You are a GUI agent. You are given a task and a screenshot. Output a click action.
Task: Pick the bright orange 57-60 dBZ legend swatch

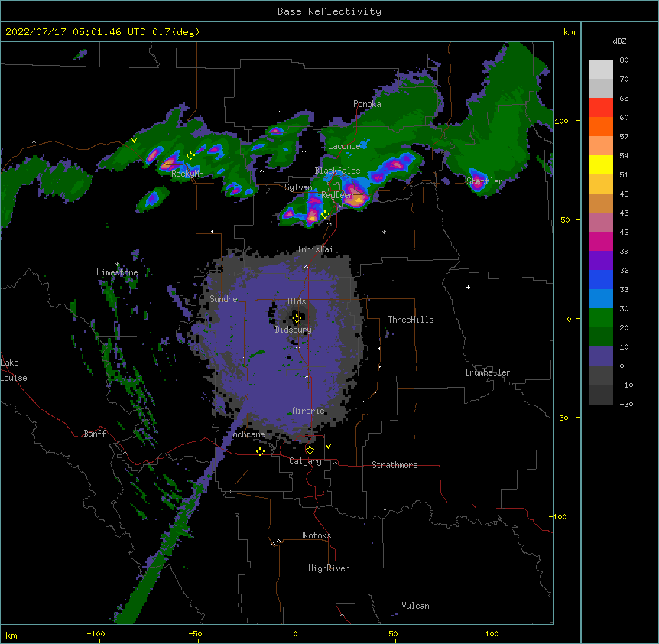[601, 126]
